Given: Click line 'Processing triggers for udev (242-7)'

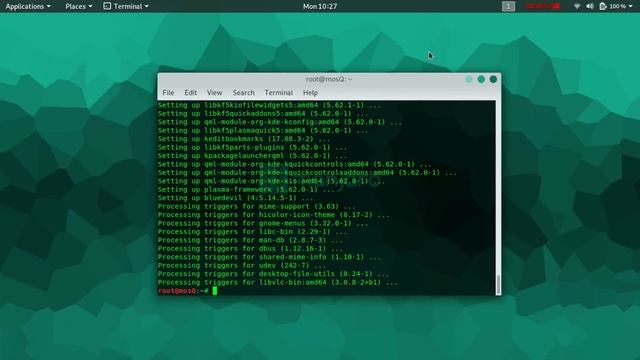Looking at the screenshot, I should (242, 265).
